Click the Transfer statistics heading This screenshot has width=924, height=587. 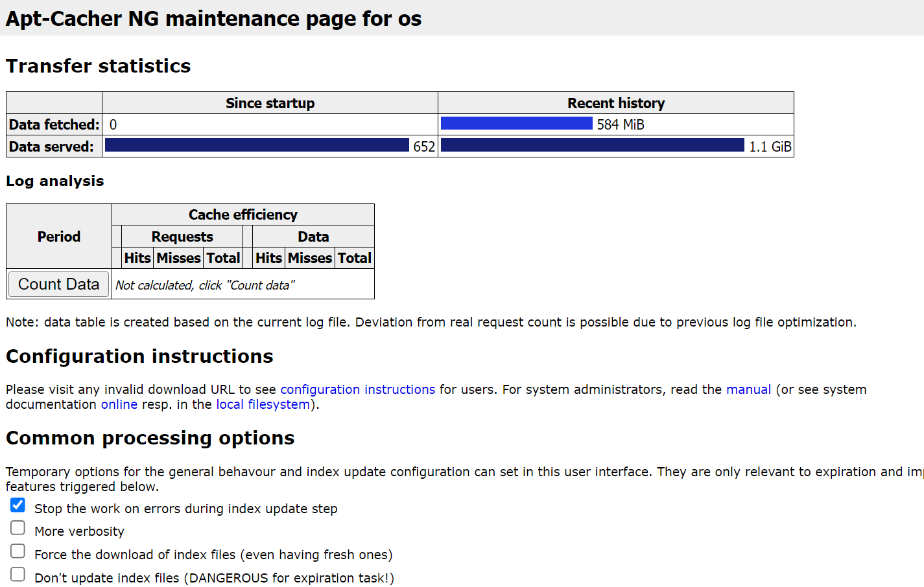99,66
